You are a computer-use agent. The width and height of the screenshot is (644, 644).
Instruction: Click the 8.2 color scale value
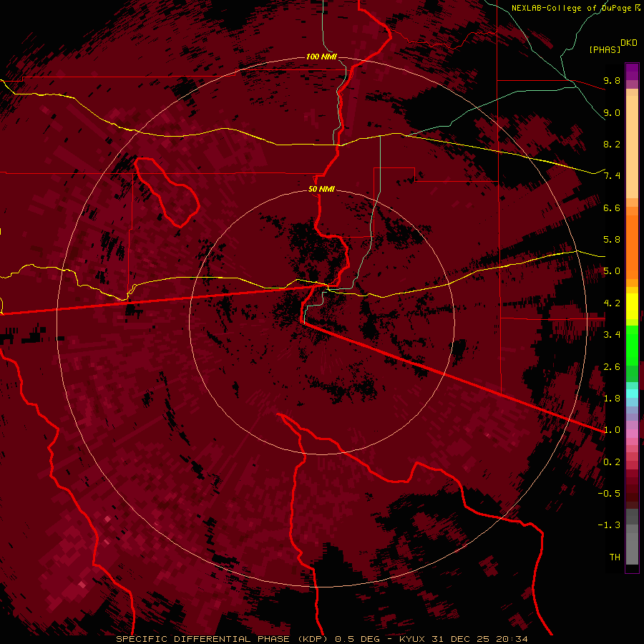pos(612,144)
